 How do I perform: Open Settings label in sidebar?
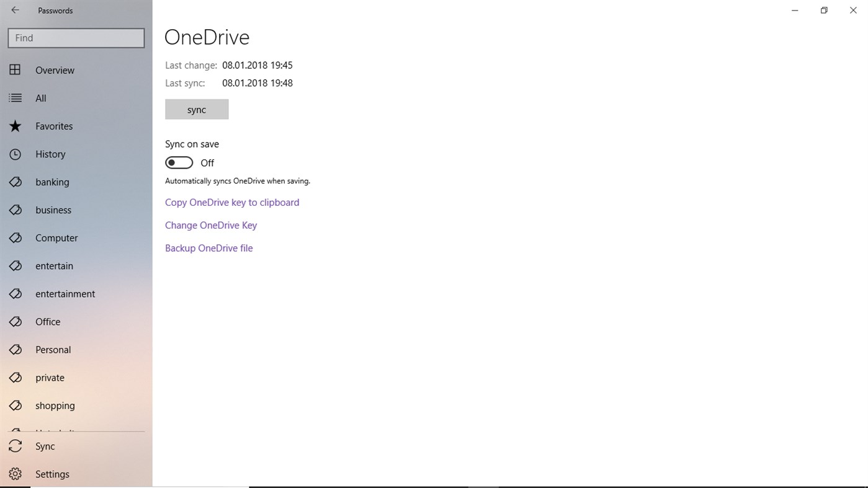pyautogui.click(x=52, y=474)
